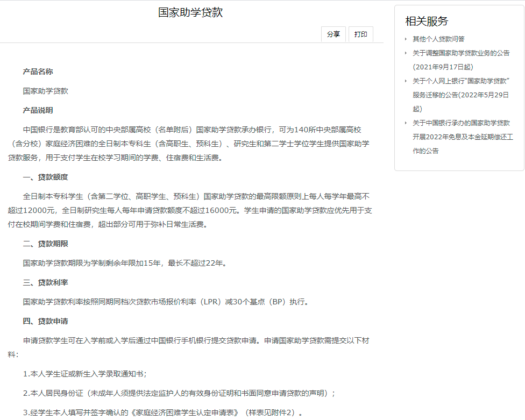Screen dimensions: 525x420
Task: Click the 四、贷款申请 heading
Action: tap(45, 321)
